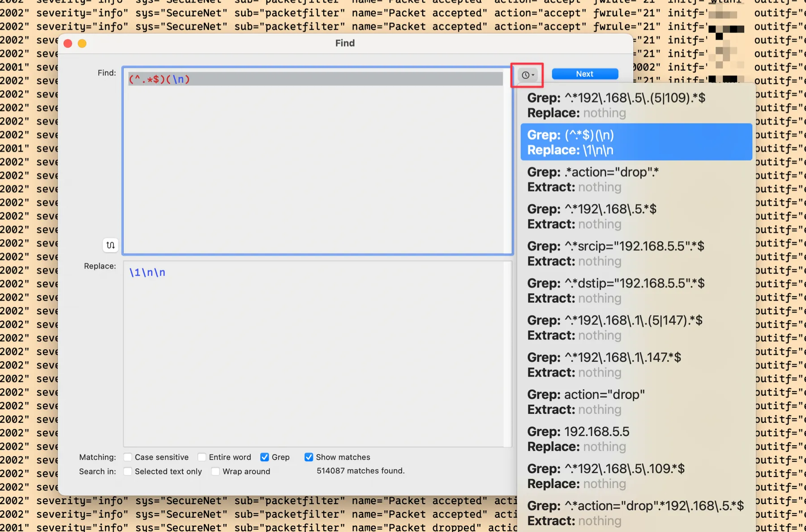Click the Next button
This screenshot has width=806, height=532.
(584, 73)
